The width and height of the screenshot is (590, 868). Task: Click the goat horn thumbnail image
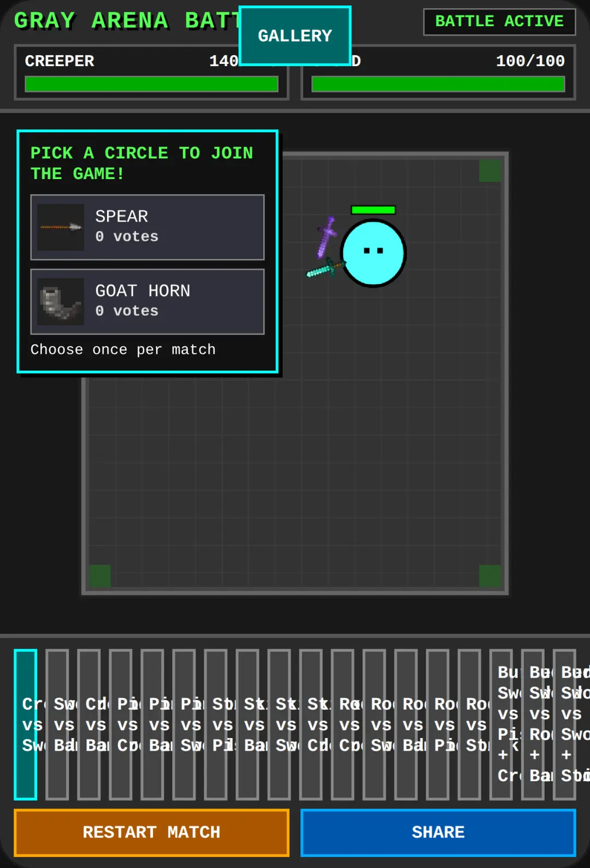[61, 302]
